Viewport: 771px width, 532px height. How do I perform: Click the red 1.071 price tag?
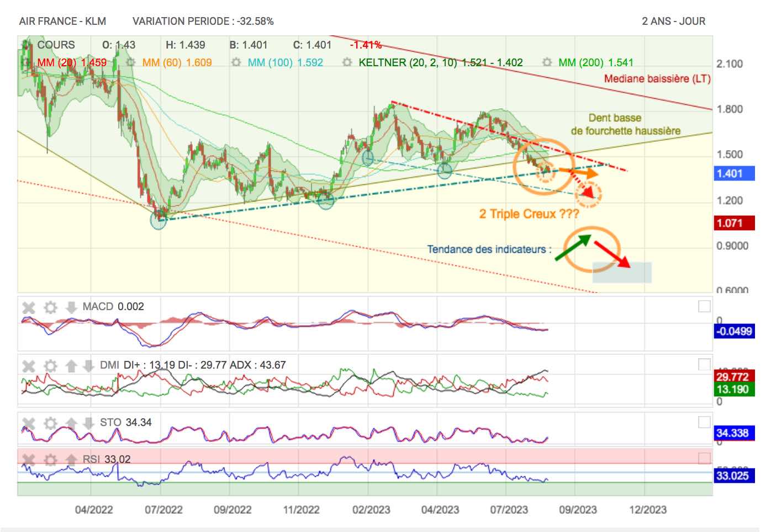[x=734, y=223]
